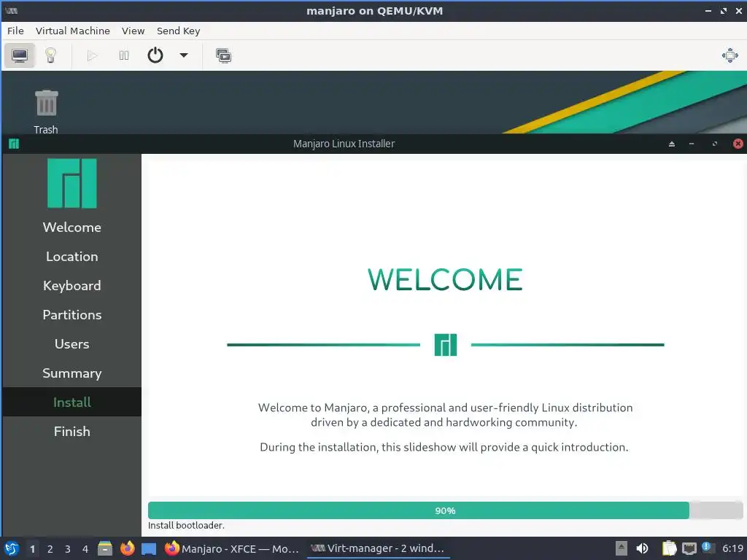
Task: Maximize the manjaro on QEMU/KVM window
Action: click(x=724, y=11)
